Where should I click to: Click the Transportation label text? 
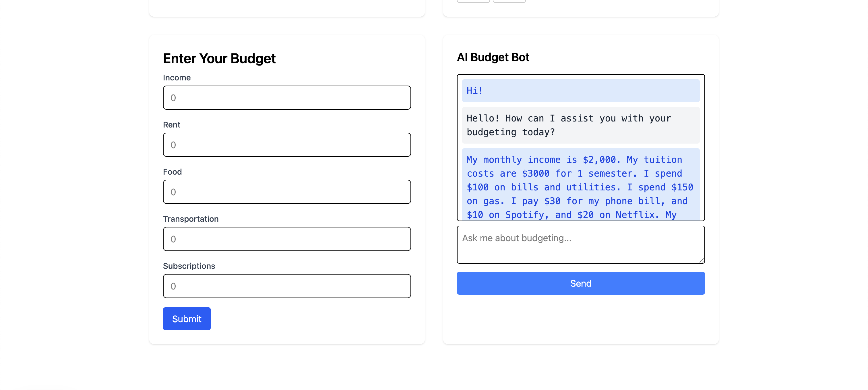191,219
